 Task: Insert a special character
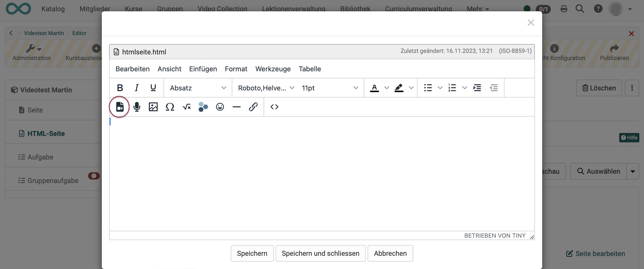click(170, 107)
